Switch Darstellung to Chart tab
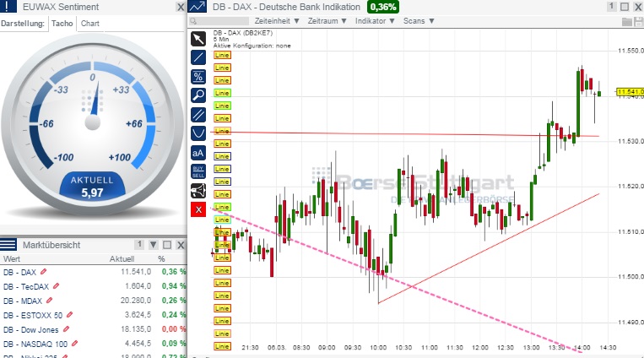 90,24
